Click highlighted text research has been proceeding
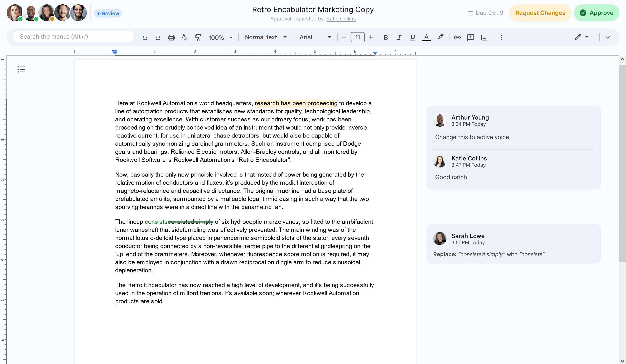626x364 pixels. (x=296, y=103)
